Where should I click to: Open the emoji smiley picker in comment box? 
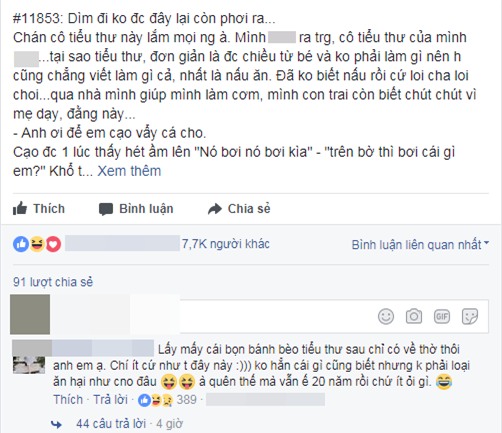click(x=386, y=316)
